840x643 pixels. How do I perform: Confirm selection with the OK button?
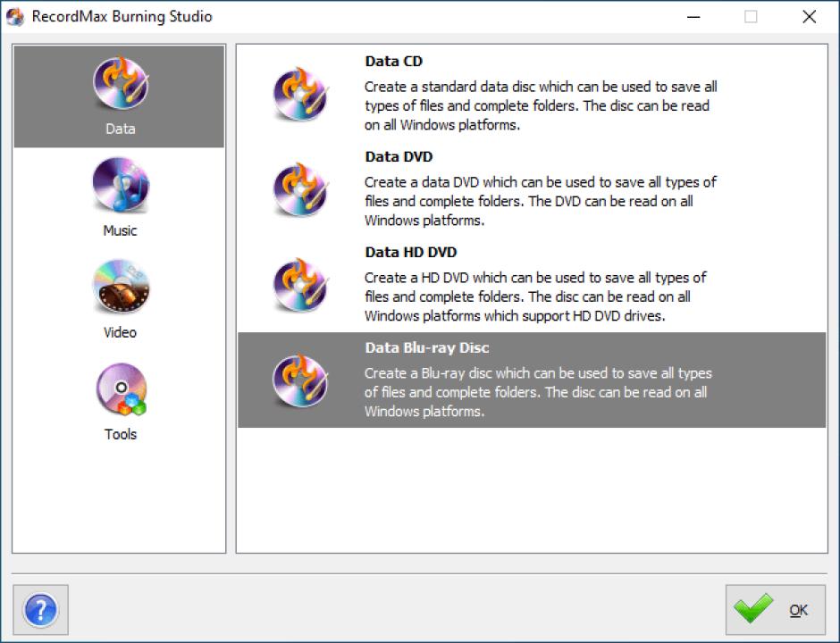coord(775,609)
